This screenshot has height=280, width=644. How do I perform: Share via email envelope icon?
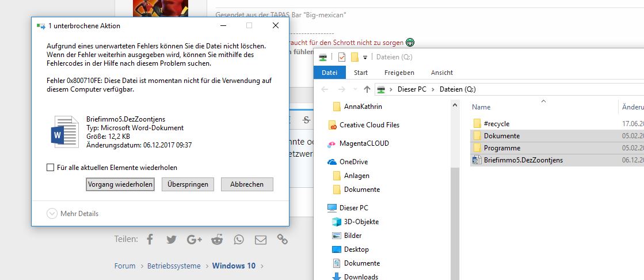260,240
